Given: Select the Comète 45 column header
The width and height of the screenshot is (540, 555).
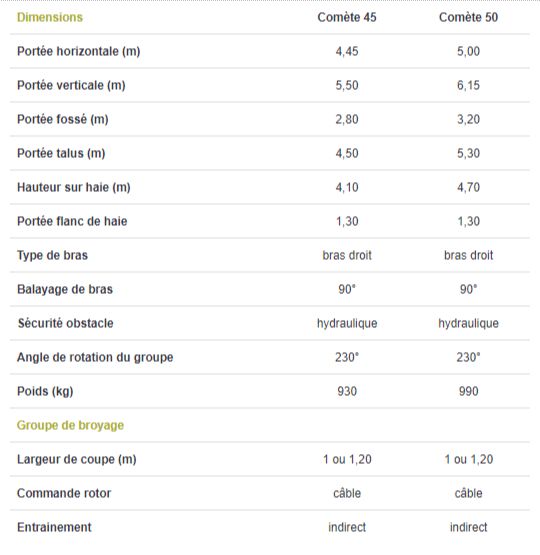Looking at the screenshot, I should [x=347, y=17].
